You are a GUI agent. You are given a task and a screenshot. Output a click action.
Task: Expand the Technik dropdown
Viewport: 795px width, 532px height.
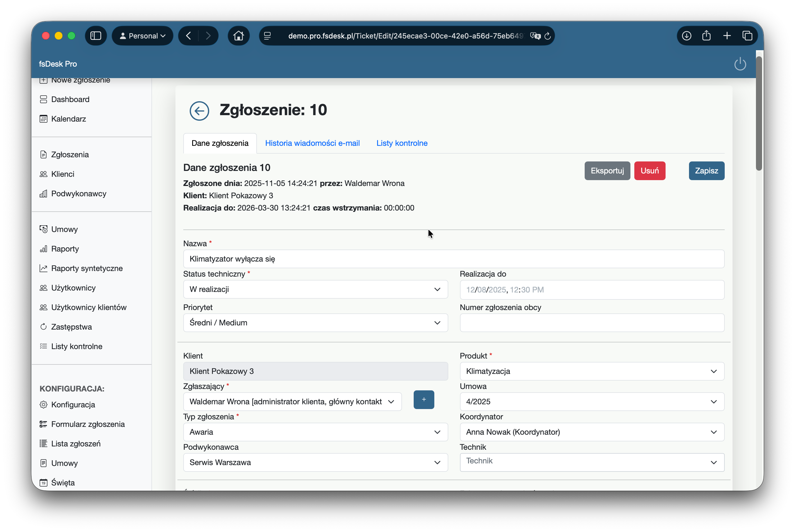click(x=592, y=462)
